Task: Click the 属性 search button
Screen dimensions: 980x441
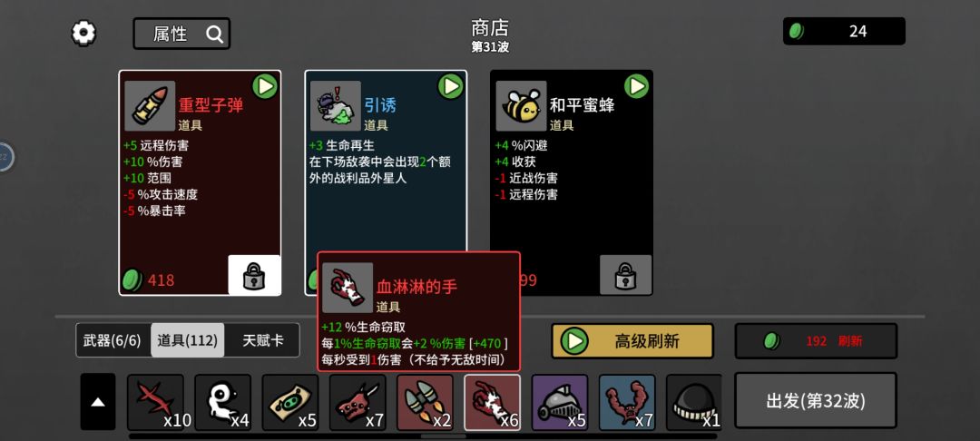Action: coord(181,34)
